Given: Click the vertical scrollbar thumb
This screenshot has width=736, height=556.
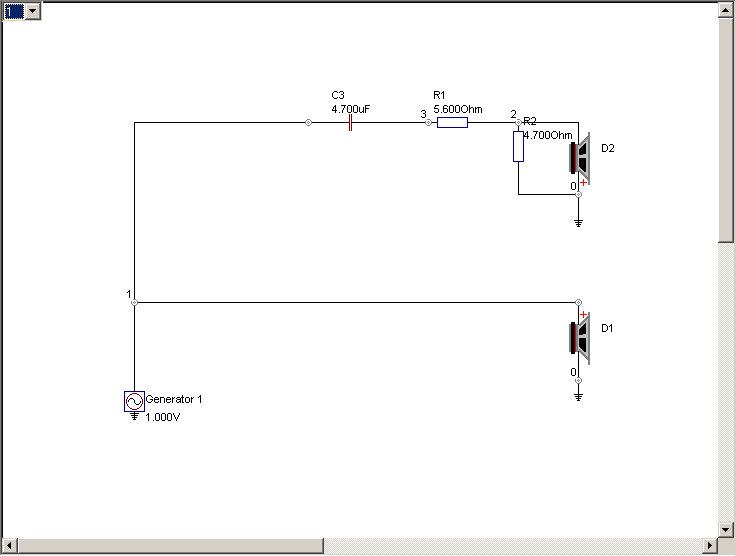Looking at the screenshot, I should pos(726,130).
